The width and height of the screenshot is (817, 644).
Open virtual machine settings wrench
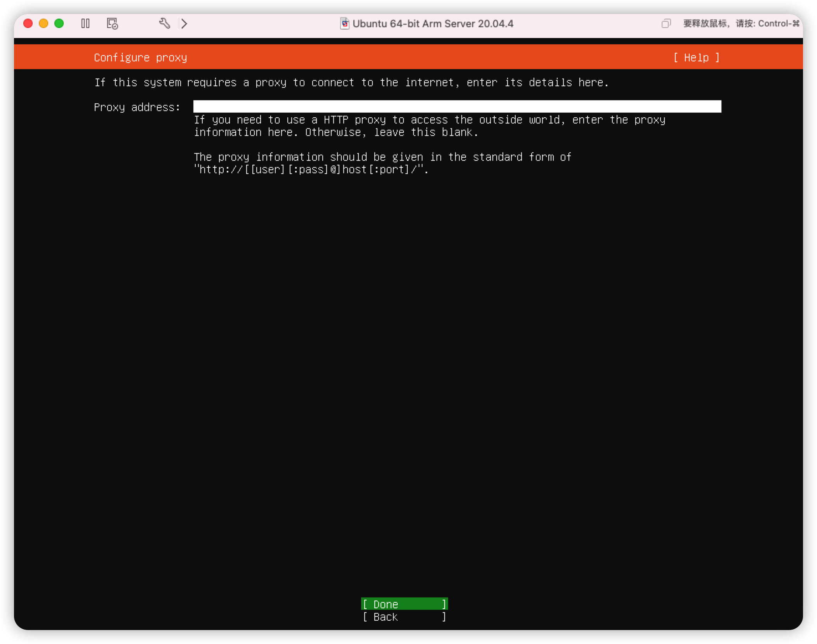click(165, 23)
